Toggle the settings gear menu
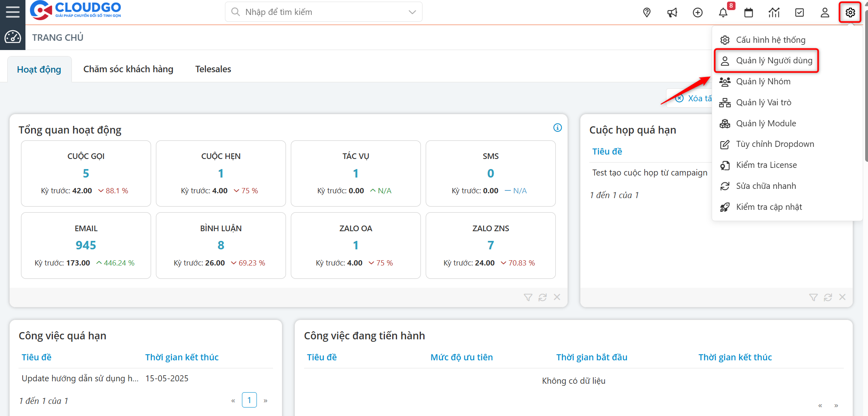This screenshot has height=416, width=868. coord(850,13)
